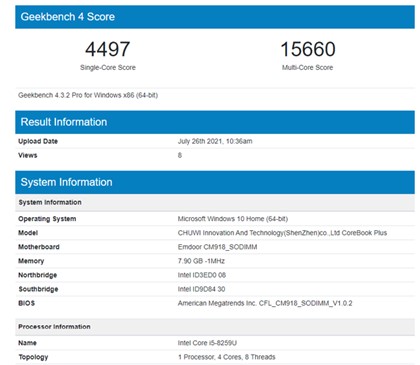
Task: Click the Operating System label
Action: (47, 219)
